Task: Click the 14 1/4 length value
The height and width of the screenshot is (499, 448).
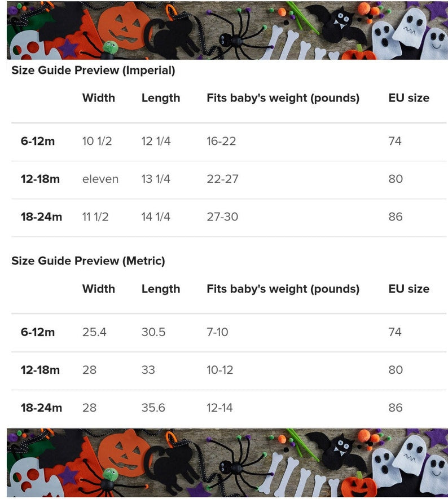Action: (156, 217)
